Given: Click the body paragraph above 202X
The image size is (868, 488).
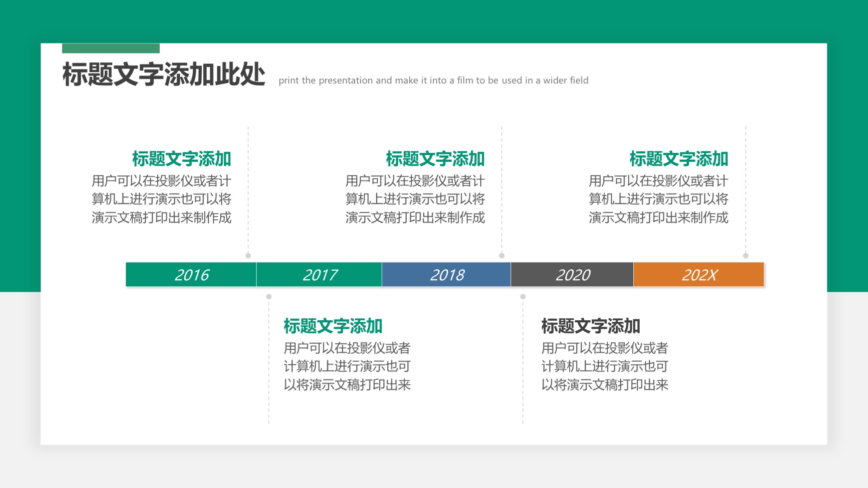Looking at the screenshot, I should click(658, 199).
